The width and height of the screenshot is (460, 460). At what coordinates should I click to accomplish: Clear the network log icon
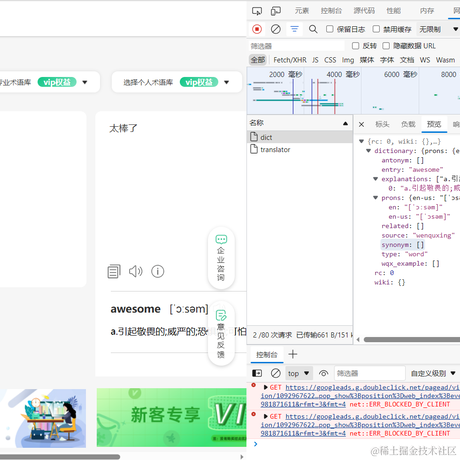coord(276,29)
